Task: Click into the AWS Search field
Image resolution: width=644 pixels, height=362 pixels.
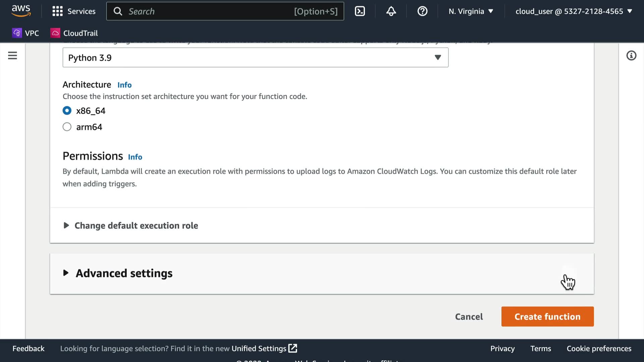Action: tap(208, 11)
